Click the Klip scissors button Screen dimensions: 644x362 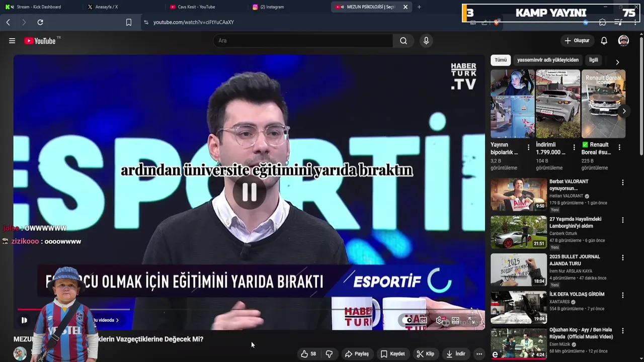pyautogui.click(x=425, y=354)
